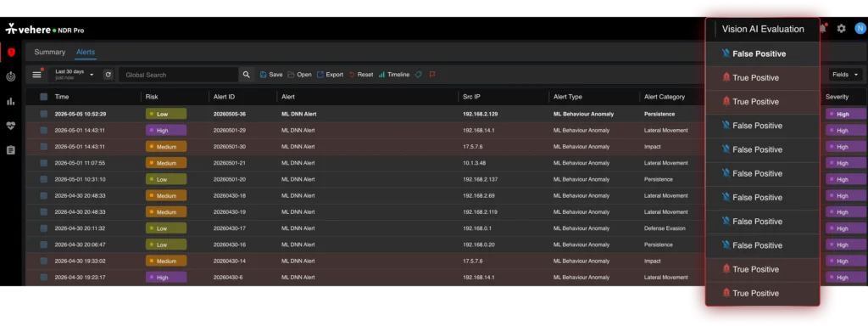Image resolution: width=868 pixels, height=326 pixels.
Task: Select the Alerts tab
Action: tap(86, 52)
